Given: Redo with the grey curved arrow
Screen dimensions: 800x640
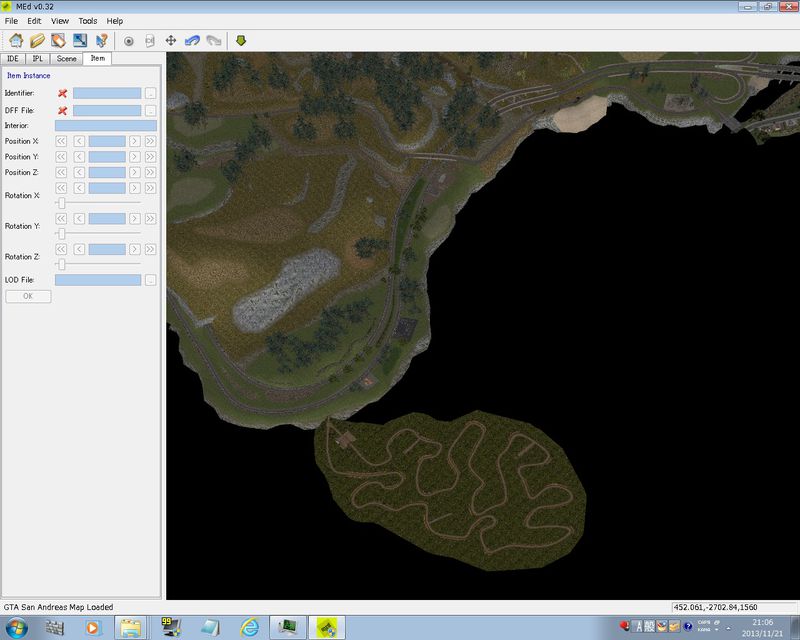Looking at the screenshot, I should point(214,41).
